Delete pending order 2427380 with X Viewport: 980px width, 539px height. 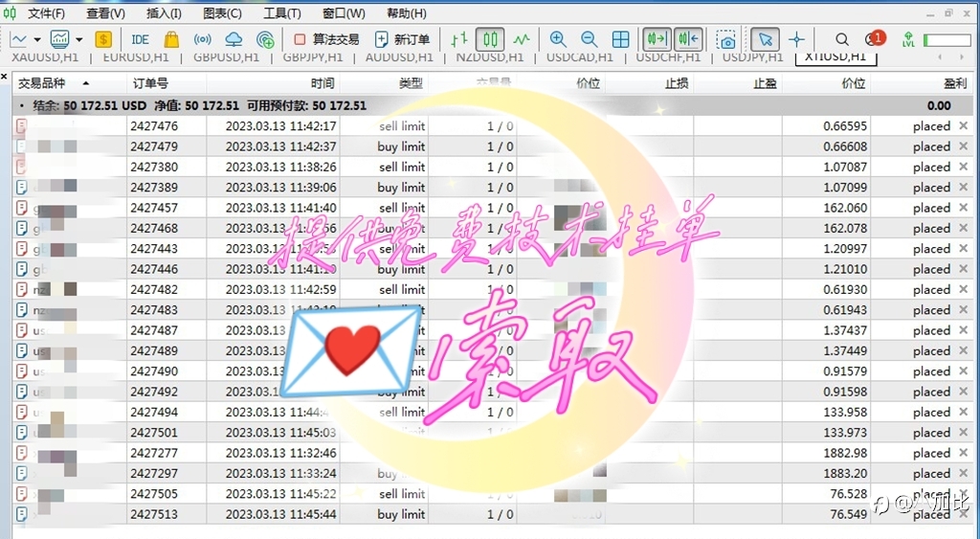pyautogui.click(x=963, y=167)
